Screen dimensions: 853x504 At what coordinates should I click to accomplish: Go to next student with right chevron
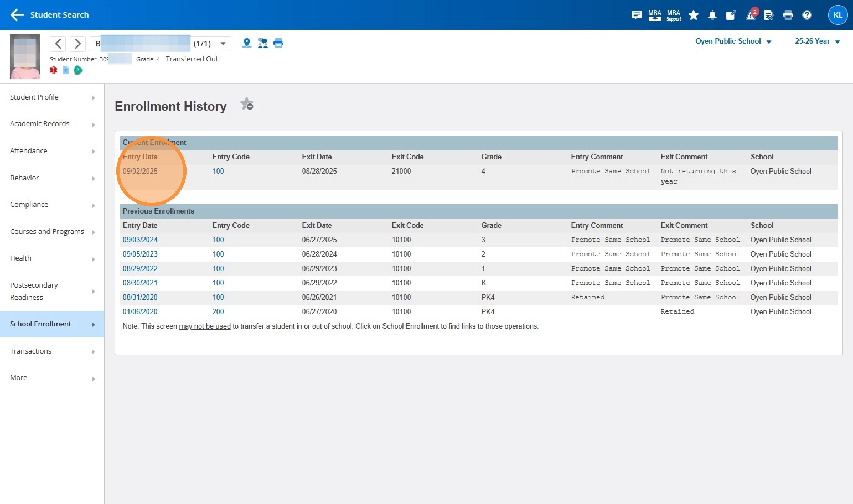78,44
